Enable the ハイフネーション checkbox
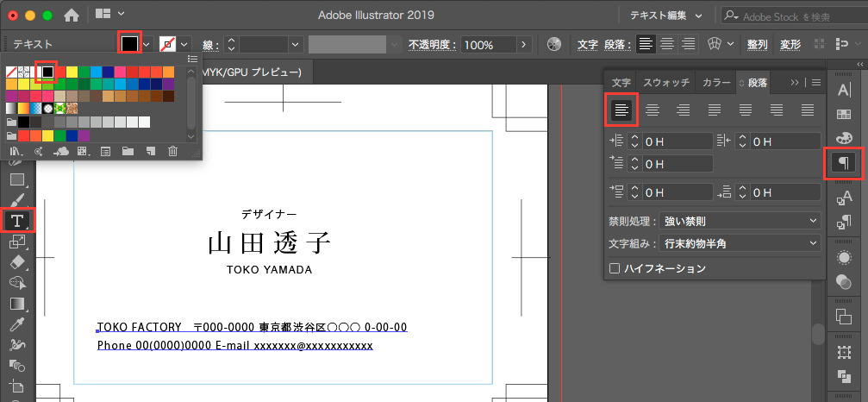This screenshot has height=402, width=868. pyautogui.click(x=615, y=268)
